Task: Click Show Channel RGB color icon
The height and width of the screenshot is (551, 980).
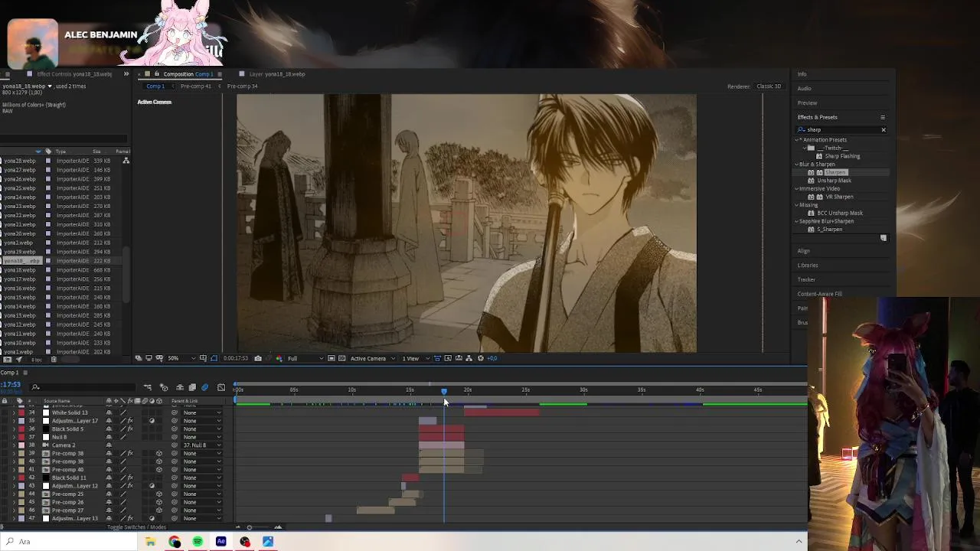Action: click(x=279, y=358)
